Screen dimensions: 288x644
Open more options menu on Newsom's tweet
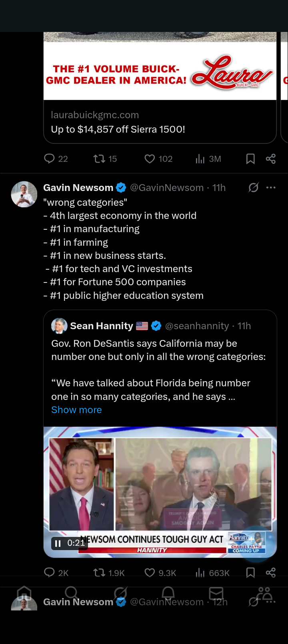click(271, 187)
